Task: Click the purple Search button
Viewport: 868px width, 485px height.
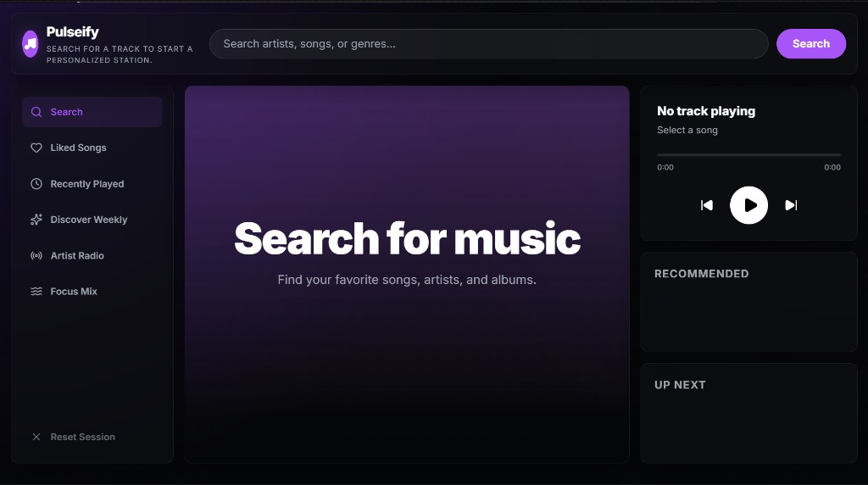Action: 811,44
